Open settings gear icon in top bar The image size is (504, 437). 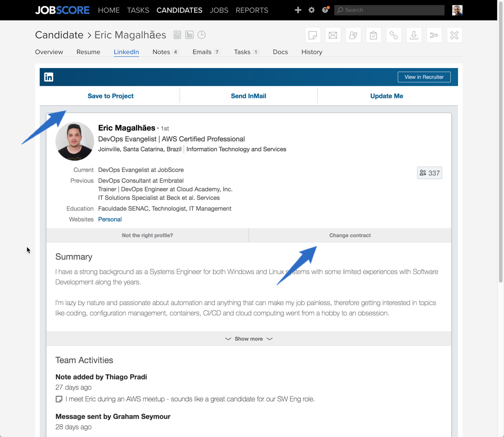[311, 10]
